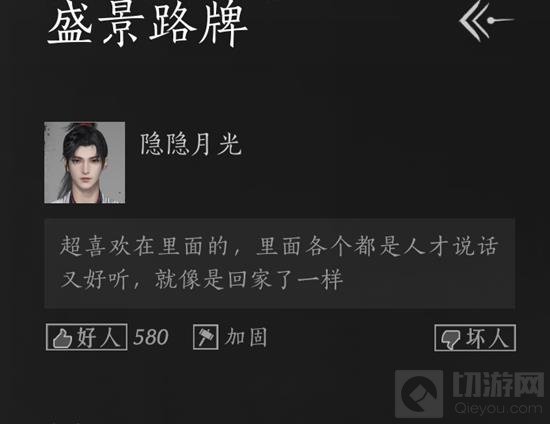Click the 580 like count

[x=151, y=337]
